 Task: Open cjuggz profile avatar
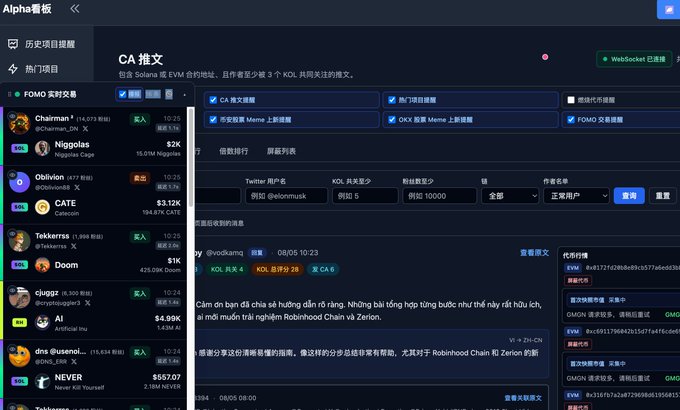coord(20,298)
